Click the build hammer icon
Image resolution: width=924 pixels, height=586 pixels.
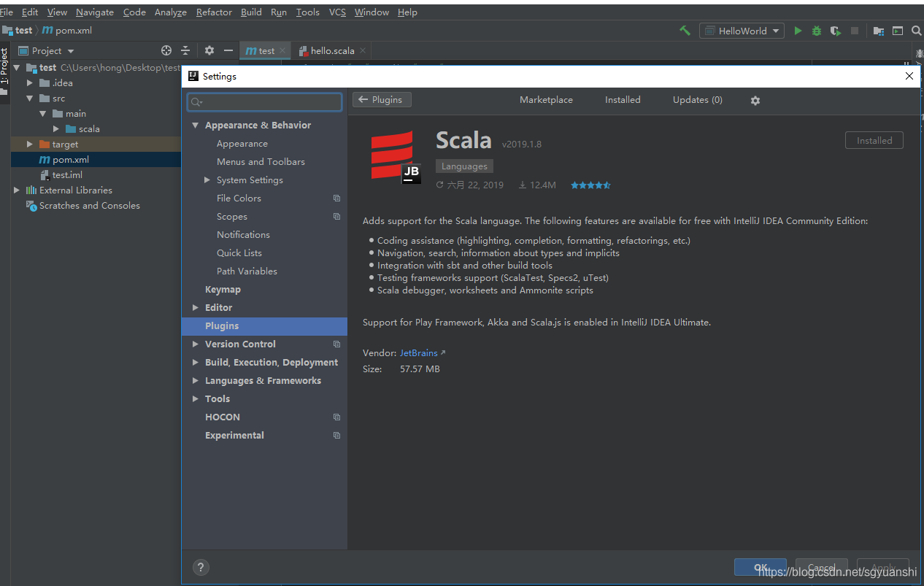point(683,30)
